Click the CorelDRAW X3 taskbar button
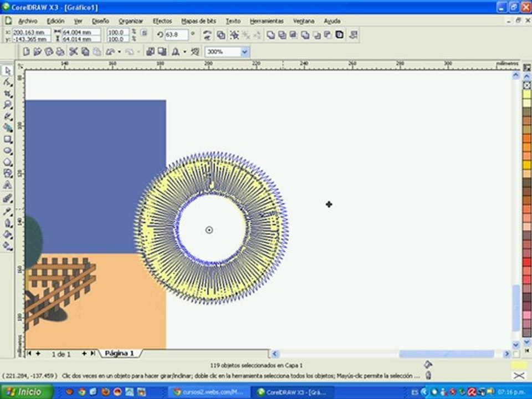The image size is (532, 399). pos(293,392)
